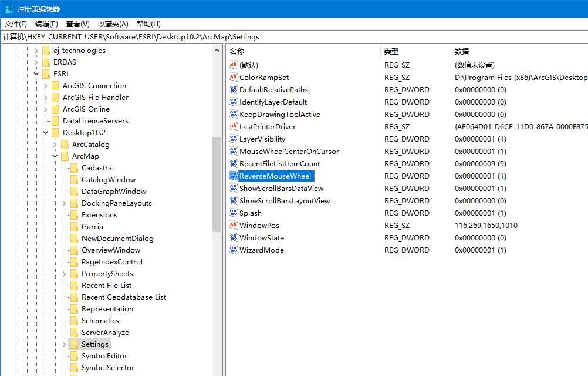Viewport: 588px width, 376px height.
Task: Expand the ej-technologies tree node
Action: (36, 51)
